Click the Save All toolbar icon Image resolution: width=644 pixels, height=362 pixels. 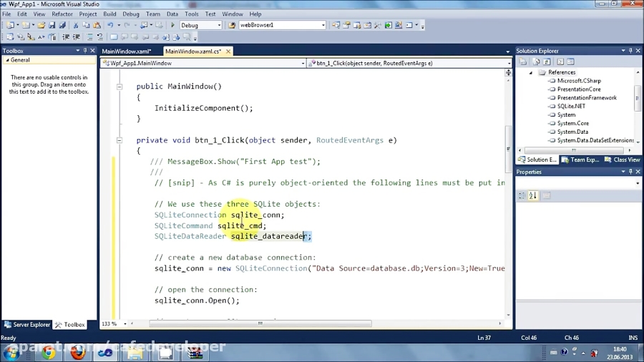63,25
